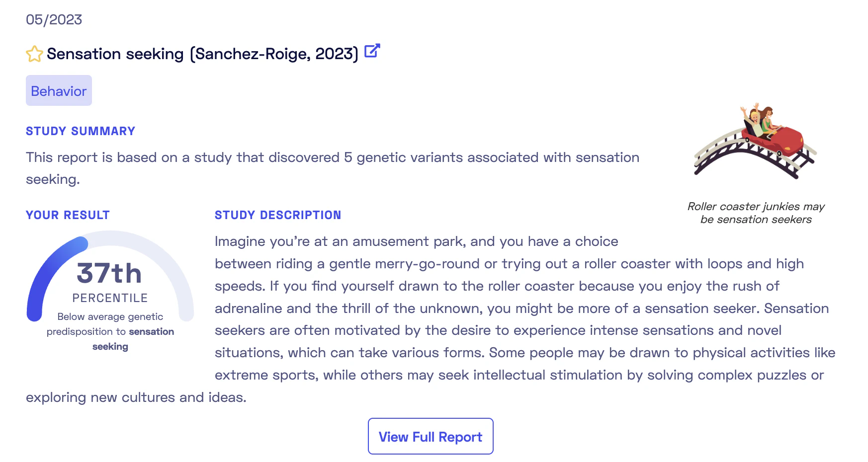The height and width of the screenshot is (462, 868).
Task: Switch to the Study Description heading
Action: (x=277, y=215)
